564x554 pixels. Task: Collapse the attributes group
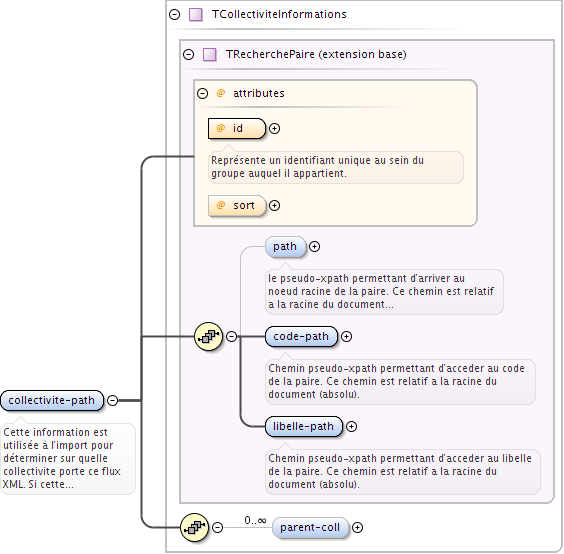203,94
